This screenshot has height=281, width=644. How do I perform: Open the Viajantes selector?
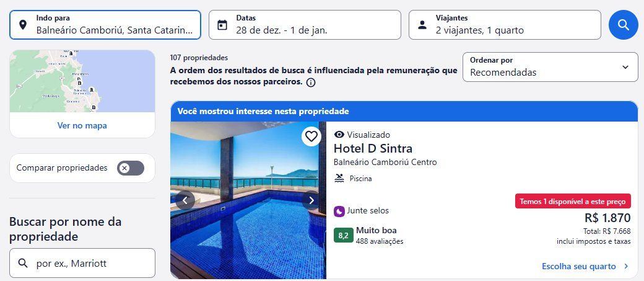point(505,25)
